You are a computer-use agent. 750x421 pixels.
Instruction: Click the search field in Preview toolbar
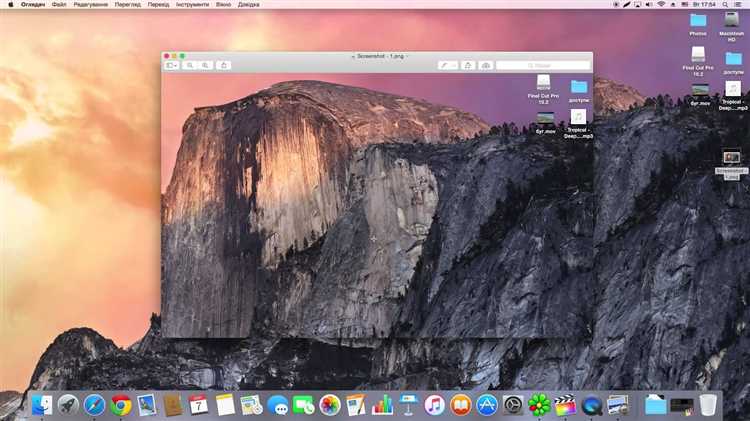click(543, 65)
